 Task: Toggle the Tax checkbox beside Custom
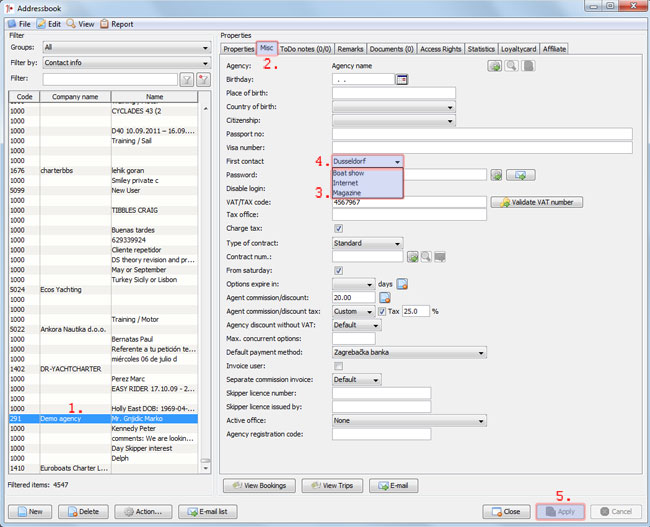[x=382, y=311]
